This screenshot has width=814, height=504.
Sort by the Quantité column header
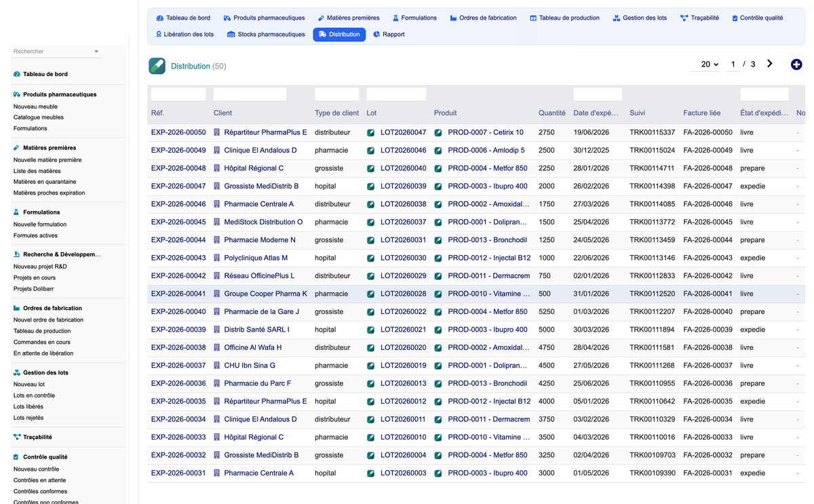click(x=552, y=113)
